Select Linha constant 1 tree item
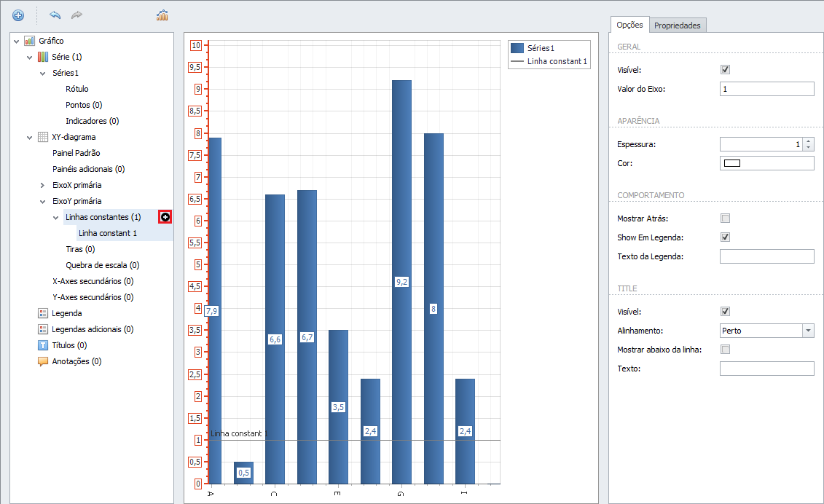Image resolution: width=824 pixels, height=504 pixels. 108,233
